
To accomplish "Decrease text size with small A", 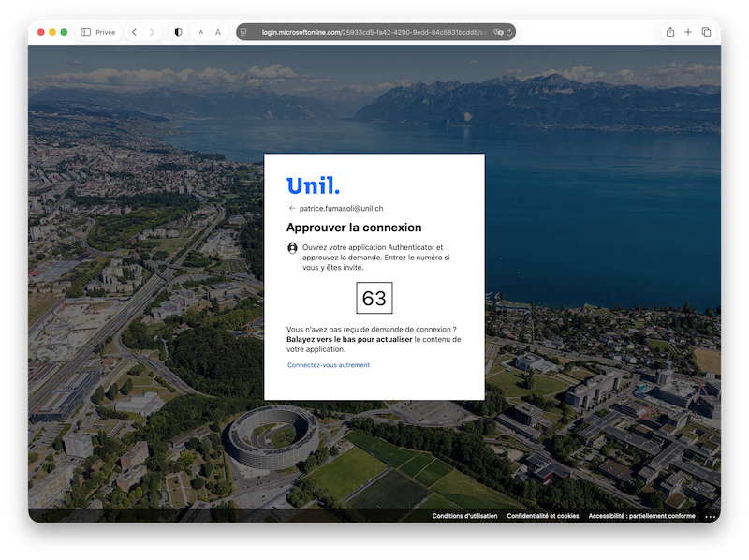I will coord(201,32).
